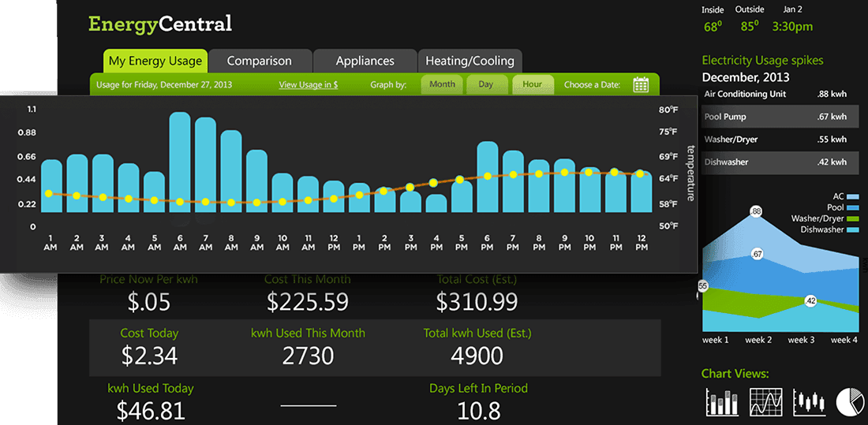868x425 pixels.
Task: Click the Inside temperature 68° reading
Action: click(x=713, y=27)
